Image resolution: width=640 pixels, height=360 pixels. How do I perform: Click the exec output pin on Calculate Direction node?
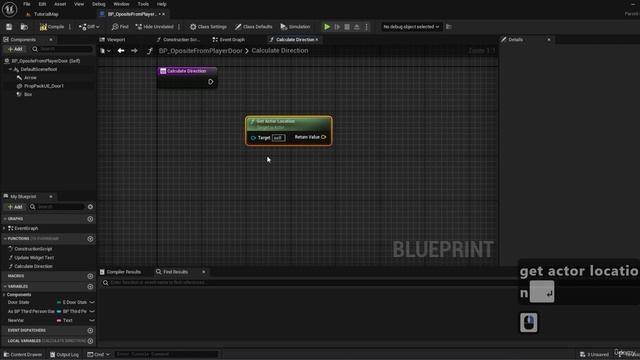click(x=211, y=82)
